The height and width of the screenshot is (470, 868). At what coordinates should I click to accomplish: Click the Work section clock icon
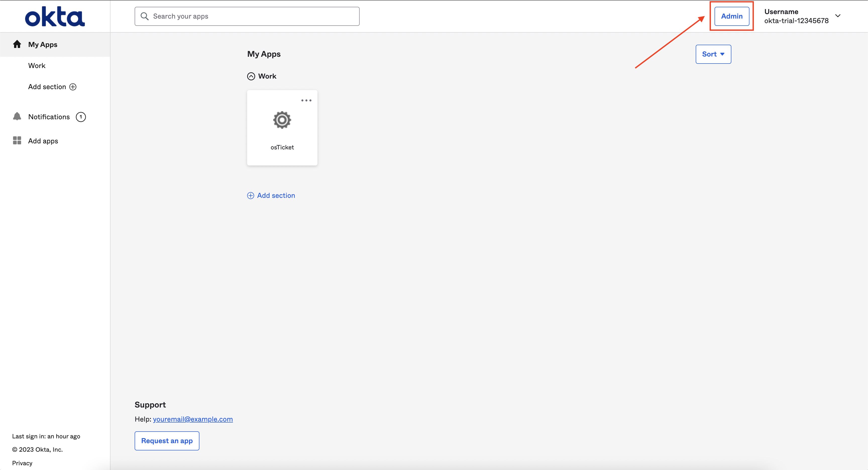(251, 76)
